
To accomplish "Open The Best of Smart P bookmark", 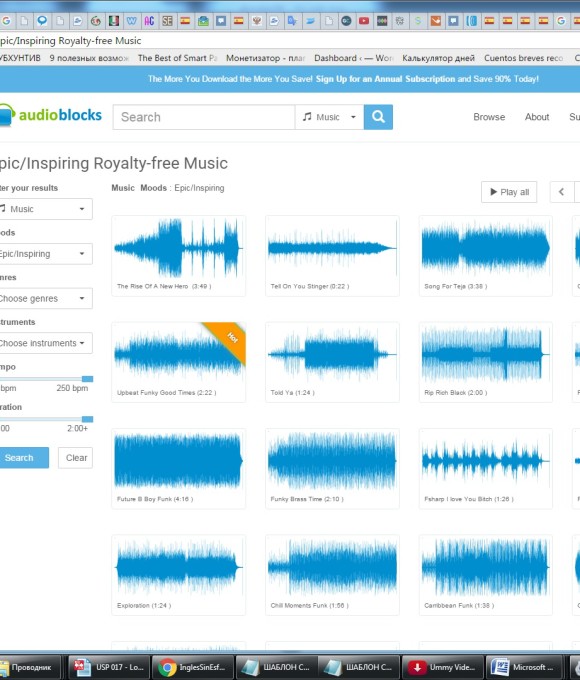I will tap(177, 58).
